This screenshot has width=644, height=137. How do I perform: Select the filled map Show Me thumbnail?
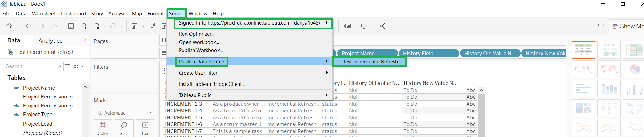pyautogui.click(x=609, y=69)
